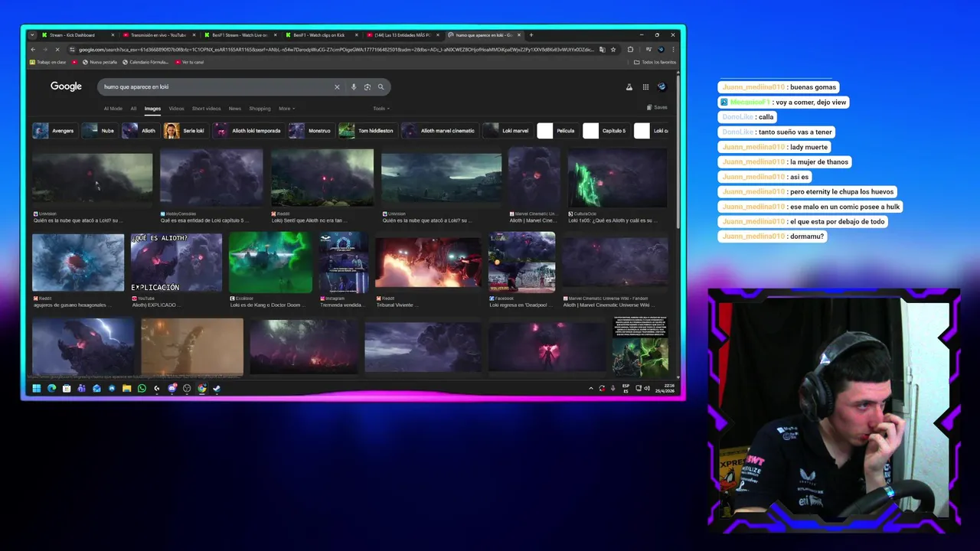Screen dimensions: 980x551
Task: Select the All results tab
Action: 133,109
